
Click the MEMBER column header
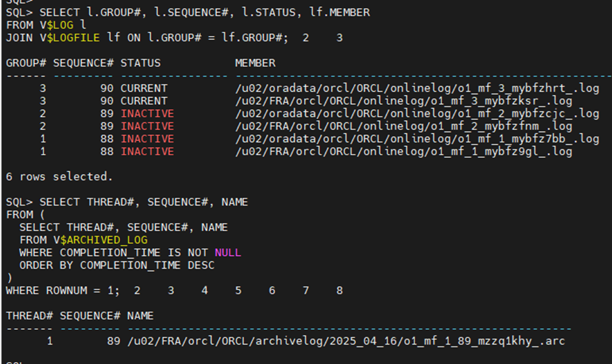pos(255,63)
